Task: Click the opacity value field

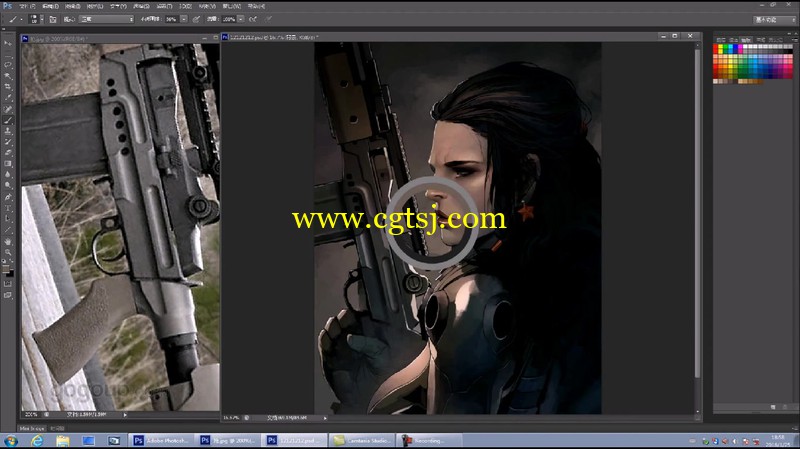Action: [171, 19]
